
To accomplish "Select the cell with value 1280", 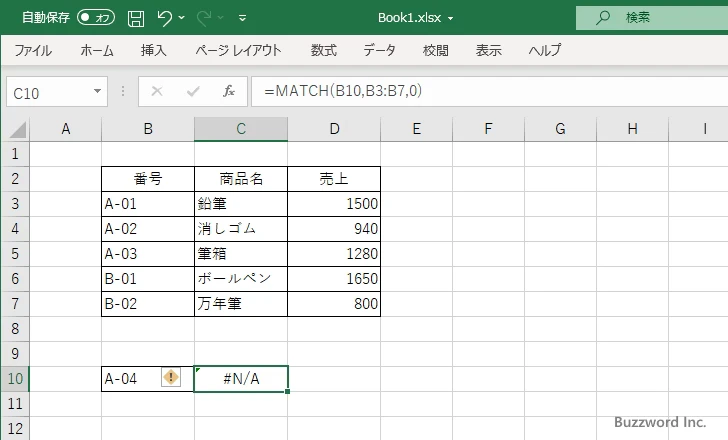I will [334, 254].
